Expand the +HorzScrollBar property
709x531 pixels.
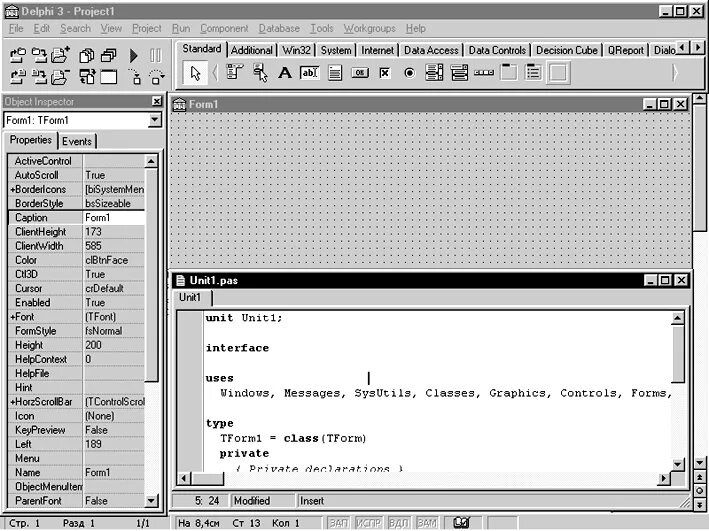(12, 402)
